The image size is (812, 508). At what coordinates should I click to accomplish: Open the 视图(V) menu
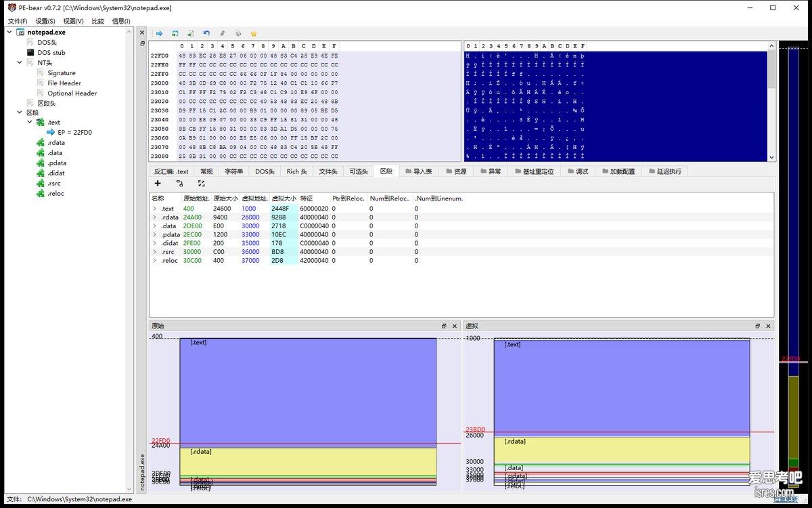pos(74,21)
